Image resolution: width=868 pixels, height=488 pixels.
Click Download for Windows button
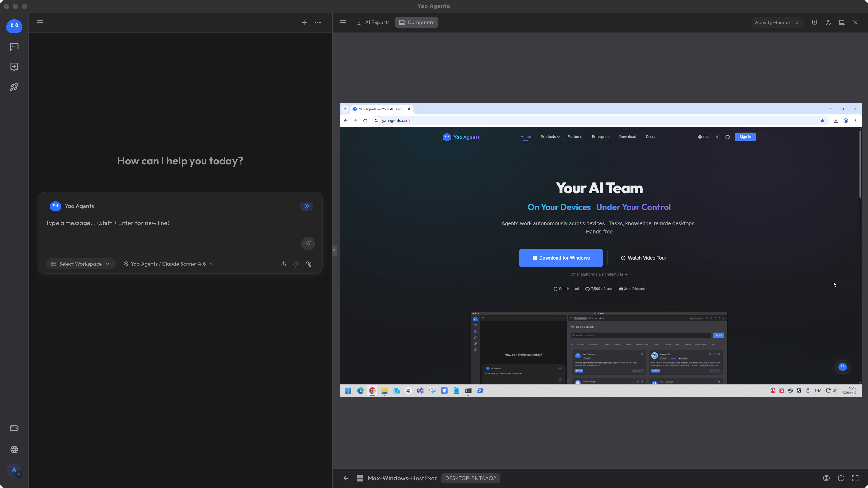pos(561,258)
